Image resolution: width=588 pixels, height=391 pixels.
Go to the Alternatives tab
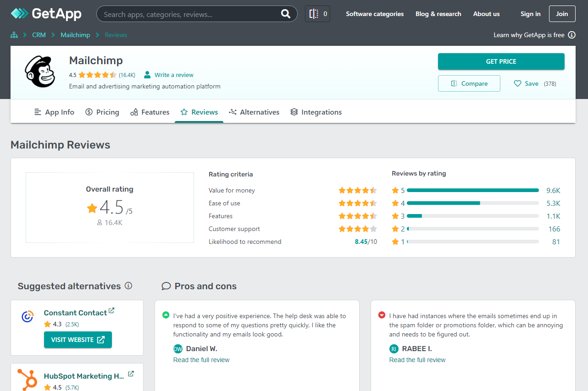pyautogui.click(x=254, y=112)
